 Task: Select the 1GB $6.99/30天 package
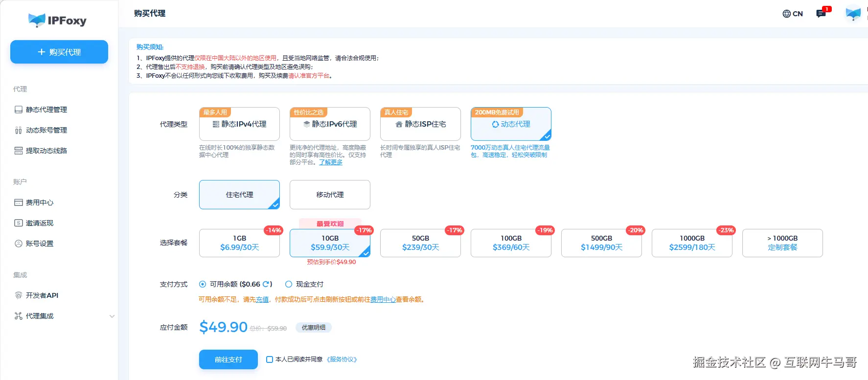pyautogui.click(x=239, y=243)
